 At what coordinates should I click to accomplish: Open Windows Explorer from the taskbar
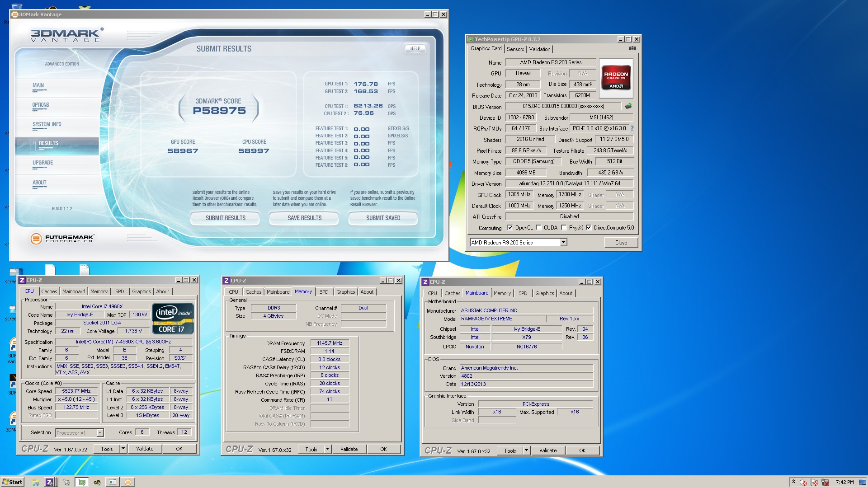click(35, 482)
